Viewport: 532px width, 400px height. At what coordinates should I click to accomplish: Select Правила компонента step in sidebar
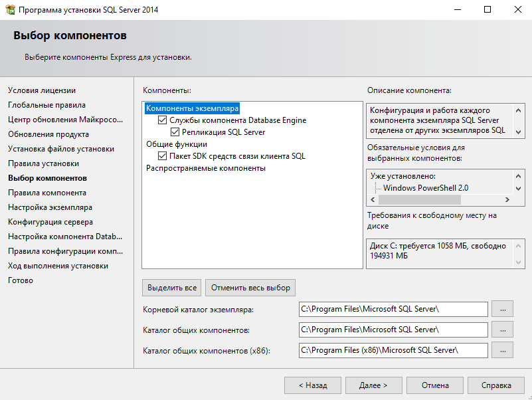[x=47, y=193]
